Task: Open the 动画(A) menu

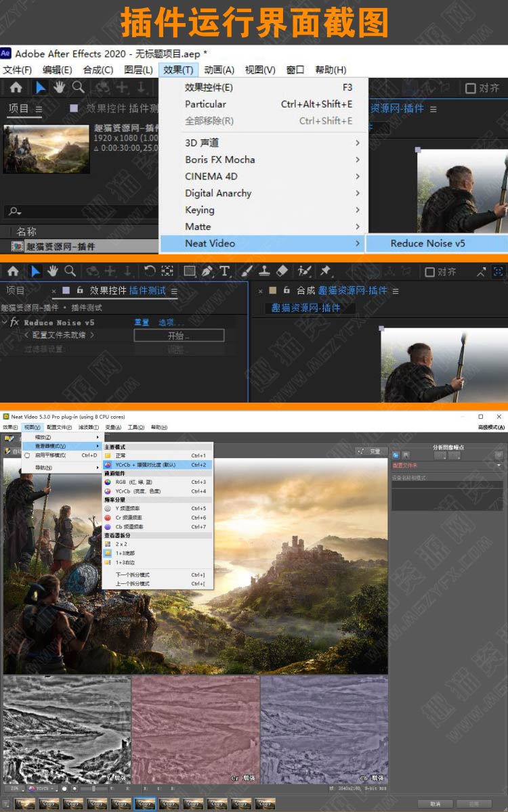Action: [x=219, y=70]
